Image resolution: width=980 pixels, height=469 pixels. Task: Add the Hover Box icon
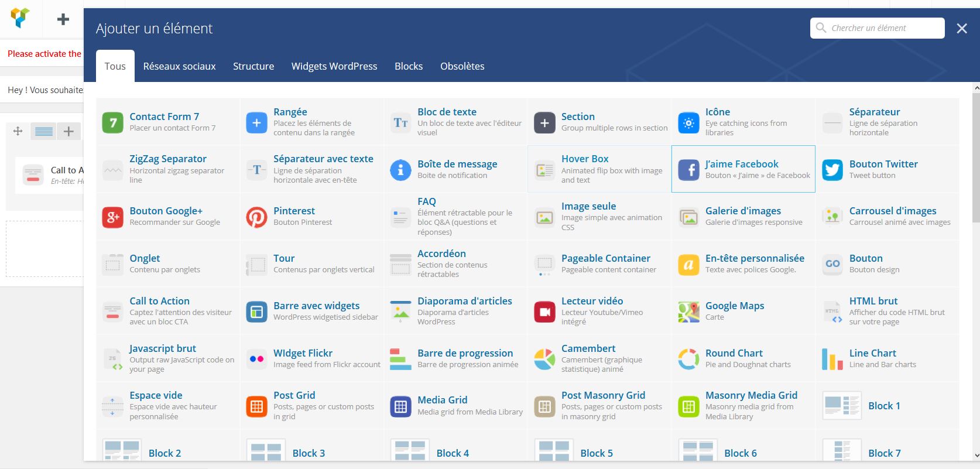[544, 170]
